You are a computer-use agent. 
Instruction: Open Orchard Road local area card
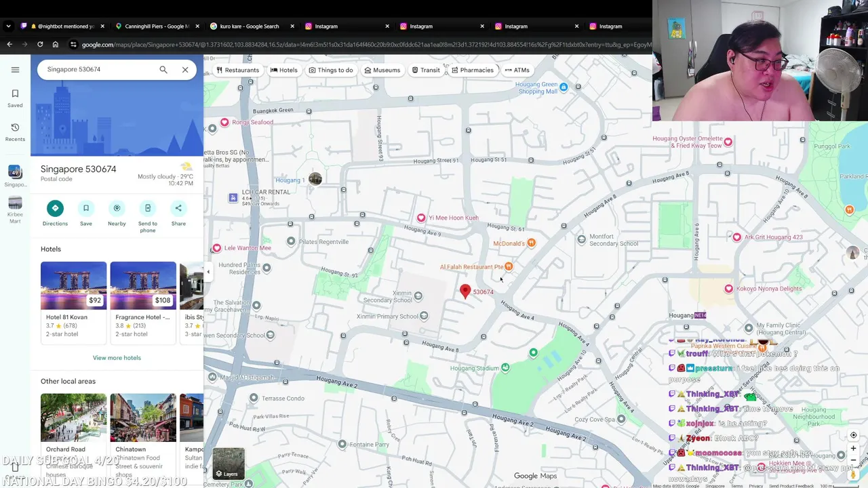click(x=73, y=434)
